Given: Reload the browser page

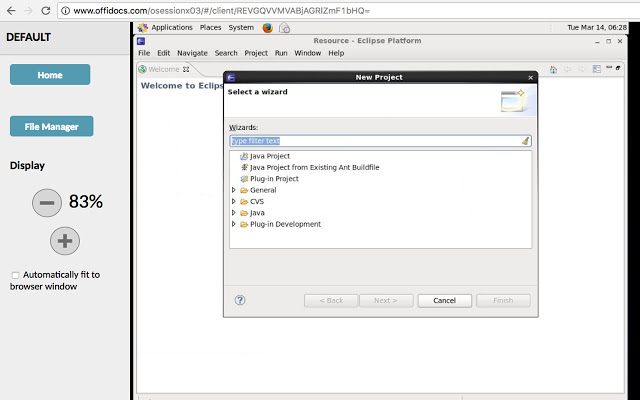Looking at the screenshot, I should tap(46, 11).
